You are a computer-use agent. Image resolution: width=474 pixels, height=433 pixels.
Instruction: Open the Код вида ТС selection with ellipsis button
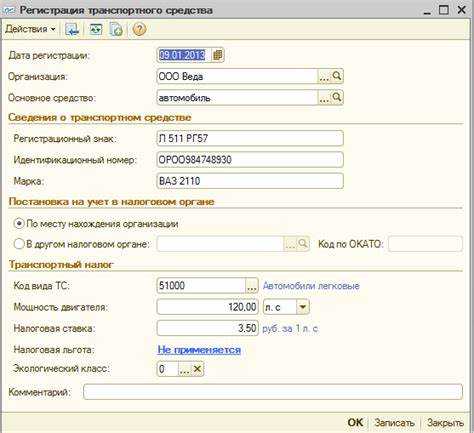(252, 286)
